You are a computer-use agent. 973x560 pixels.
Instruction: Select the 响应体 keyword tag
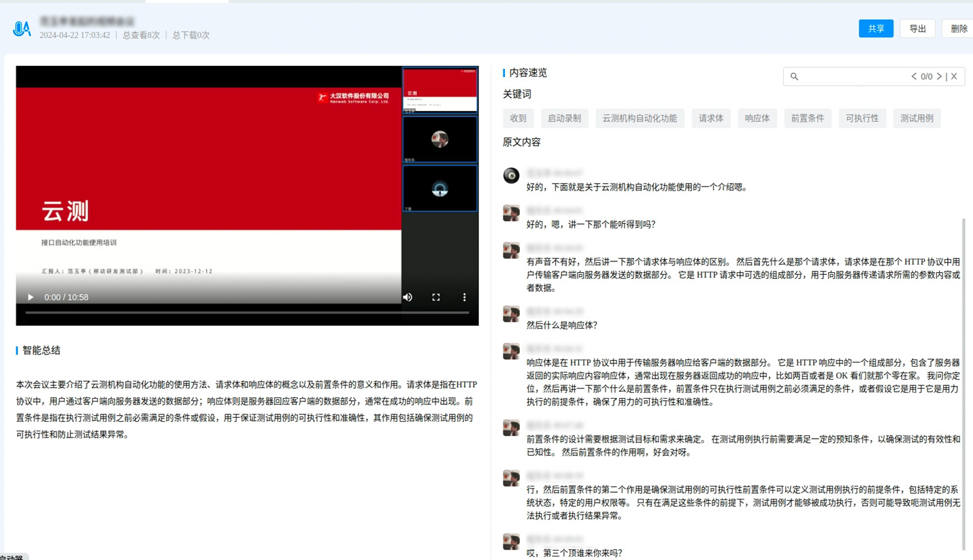tap(757, 118)
